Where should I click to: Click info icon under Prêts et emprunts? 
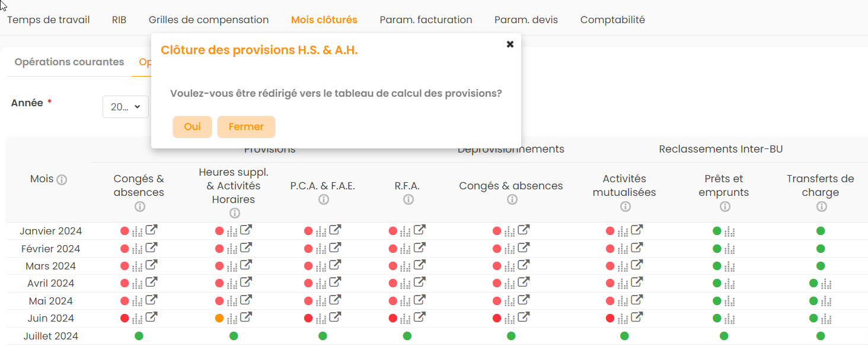tap(725, 207)
